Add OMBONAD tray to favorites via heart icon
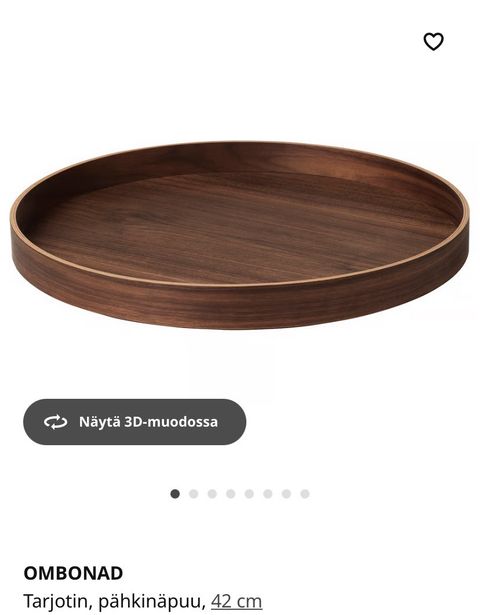Viewport: 480px width, 615px height. click(433, 41)
